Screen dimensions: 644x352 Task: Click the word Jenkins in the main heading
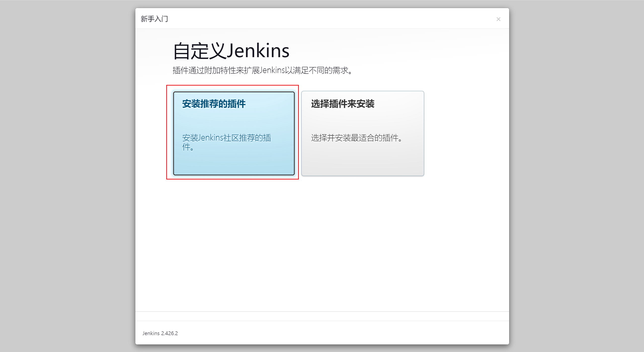pyautogui.click(x=258, y=51)
